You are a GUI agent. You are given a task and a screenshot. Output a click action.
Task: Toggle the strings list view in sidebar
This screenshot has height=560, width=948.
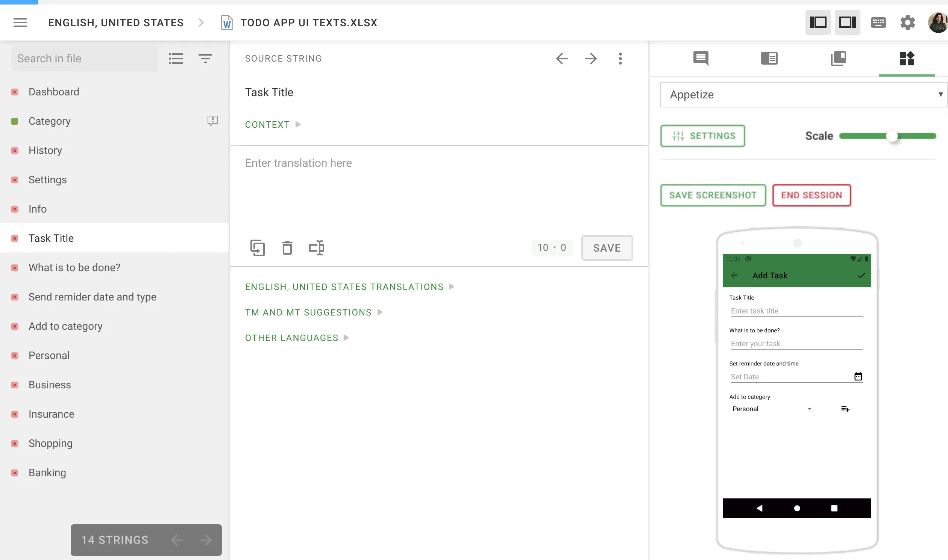click(176, 59)
